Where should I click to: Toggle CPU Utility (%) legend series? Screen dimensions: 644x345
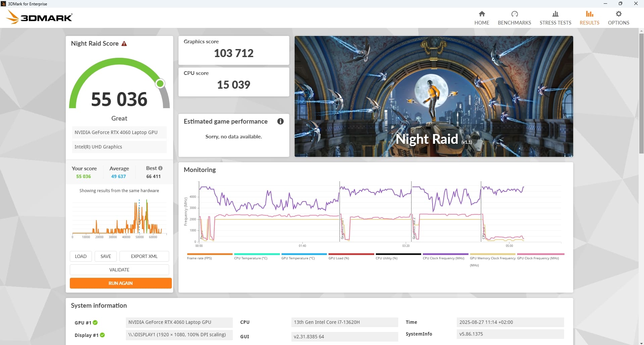pyautogui.click(x=398, y=257)
